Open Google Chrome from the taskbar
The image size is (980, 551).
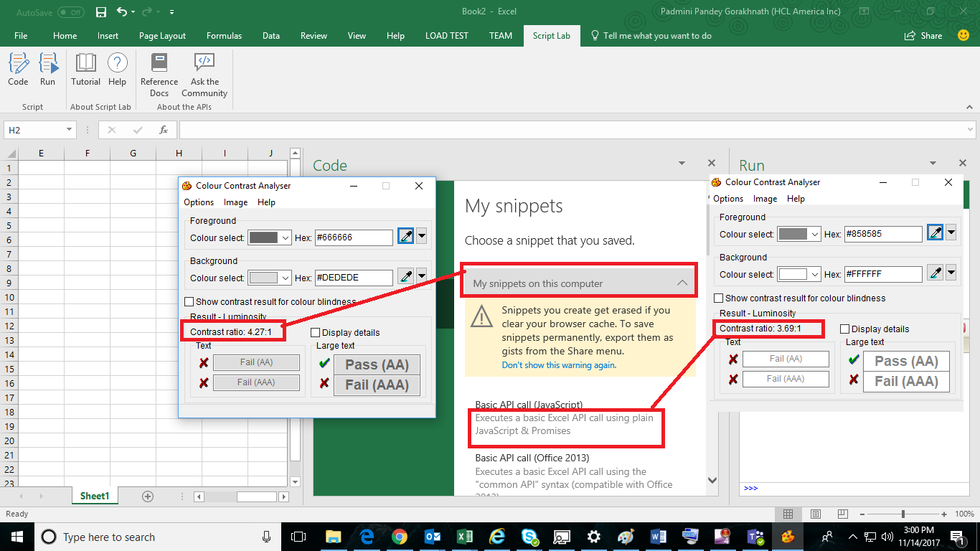[x=400, y=536]
